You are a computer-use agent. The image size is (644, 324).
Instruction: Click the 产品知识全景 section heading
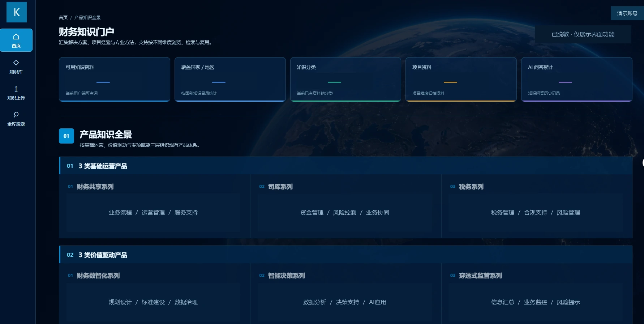click(106, 135)
